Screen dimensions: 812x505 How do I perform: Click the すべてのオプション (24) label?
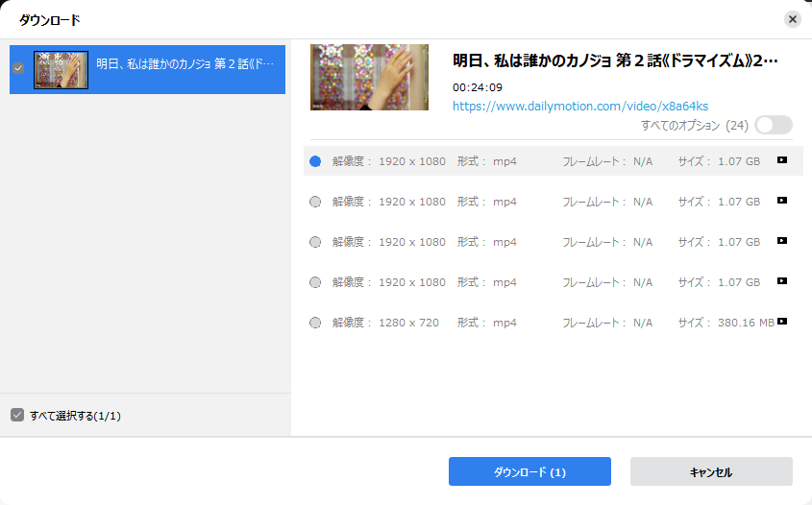coord(695,126)
